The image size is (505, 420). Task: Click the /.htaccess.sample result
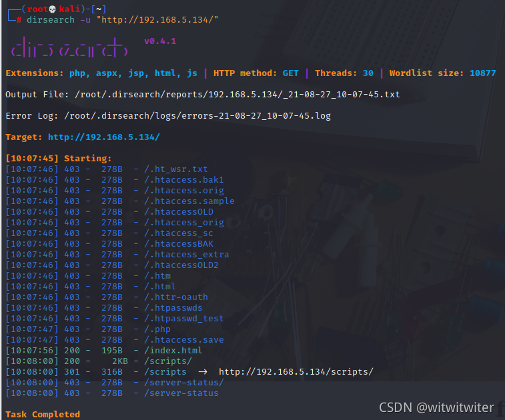click(x=189, y=201)
